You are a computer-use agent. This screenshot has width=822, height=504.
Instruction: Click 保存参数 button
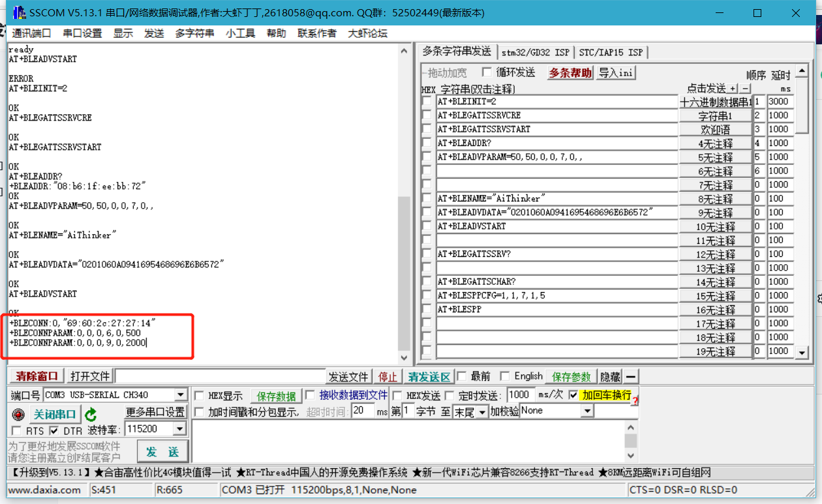[x=571, y=377]
